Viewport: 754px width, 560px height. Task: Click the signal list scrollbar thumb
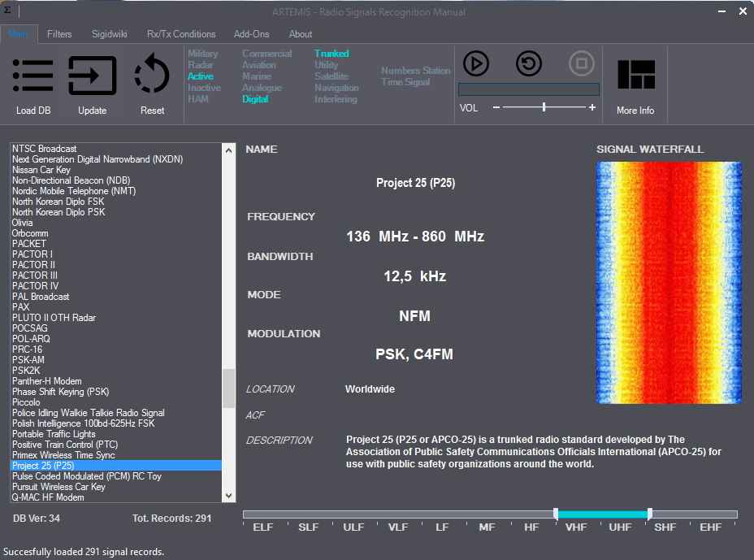[x=229, y=389]
